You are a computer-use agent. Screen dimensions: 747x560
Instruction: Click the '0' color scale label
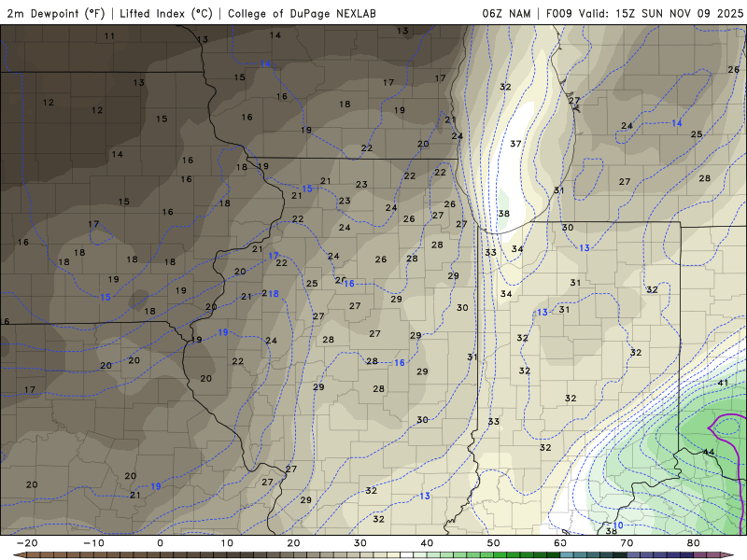pos(160,543)
